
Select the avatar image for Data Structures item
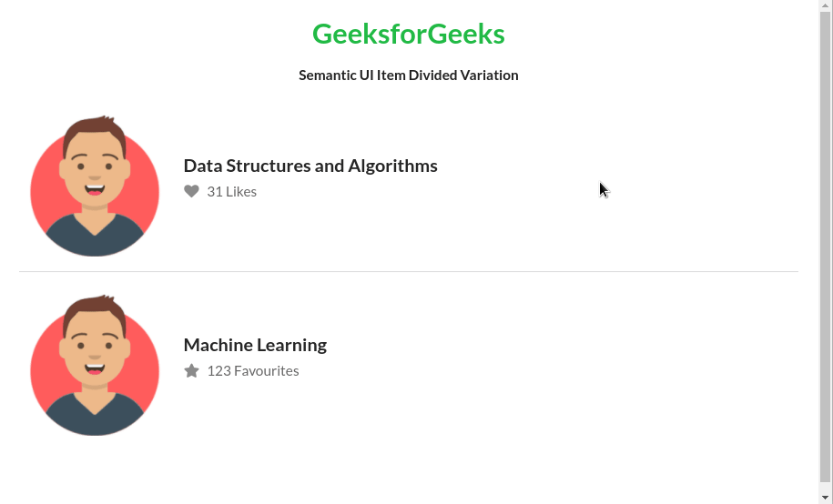coord(95,186)
